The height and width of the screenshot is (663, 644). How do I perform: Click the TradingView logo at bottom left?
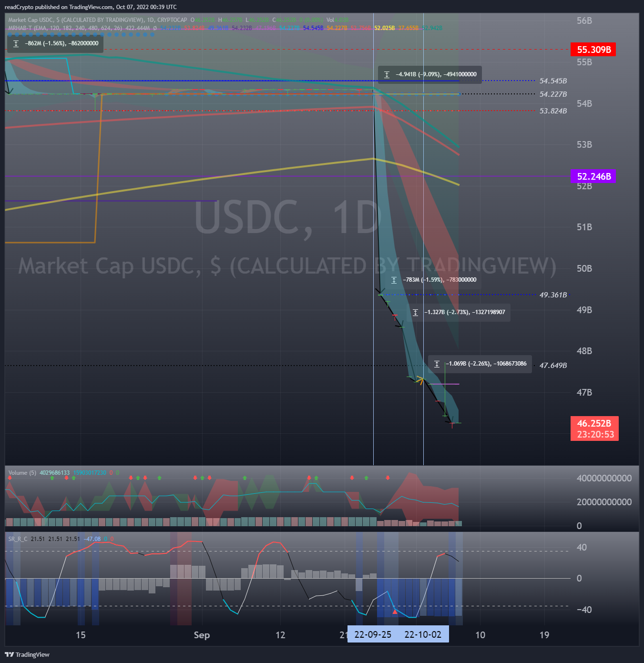27,654
